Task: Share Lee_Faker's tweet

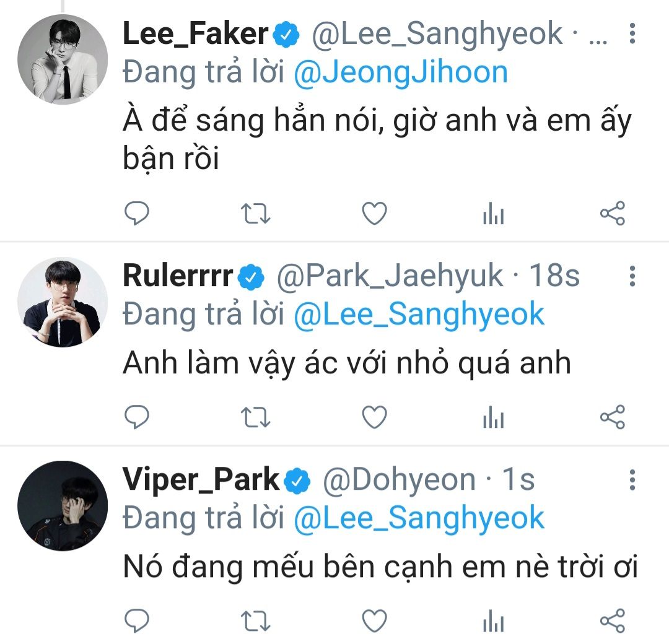Action: pyautogui.click(x=613, y=214)
